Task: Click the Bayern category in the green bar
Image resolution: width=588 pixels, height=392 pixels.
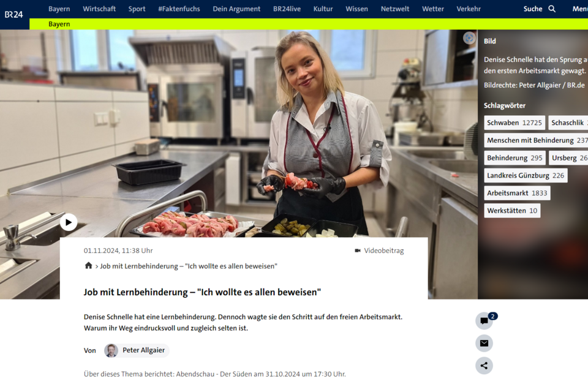Action: click(x=59, y=24)
